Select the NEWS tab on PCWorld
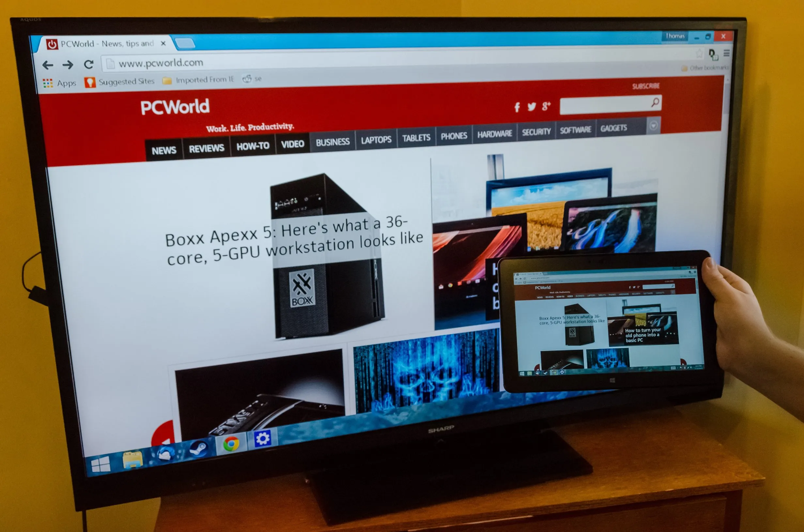The image size is (804, 532). (x=164, y=148)
